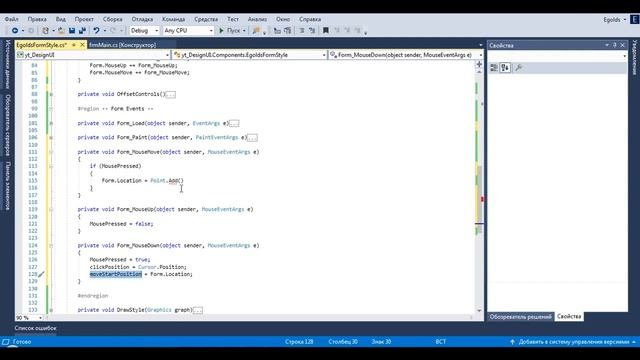
Task: Open the Справка menu
Action: click(x=310, y=19)
